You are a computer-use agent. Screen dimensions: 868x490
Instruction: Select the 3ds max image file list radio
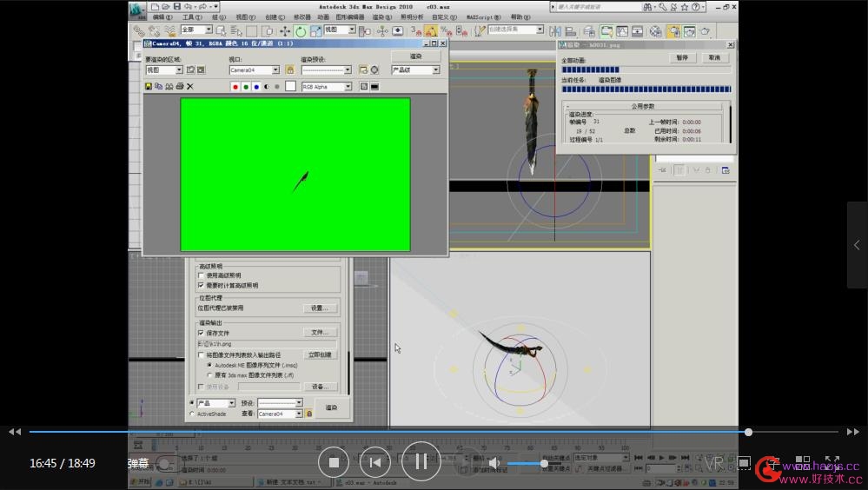(209, 375)
